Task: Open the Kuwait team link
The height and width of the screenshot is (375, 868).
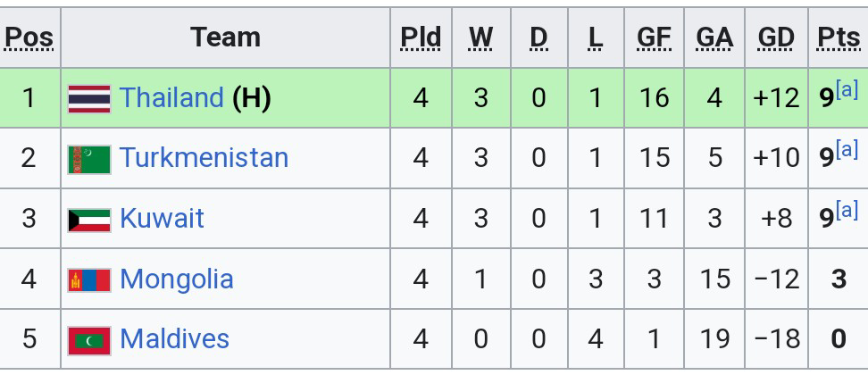Action: coord(162,219)
